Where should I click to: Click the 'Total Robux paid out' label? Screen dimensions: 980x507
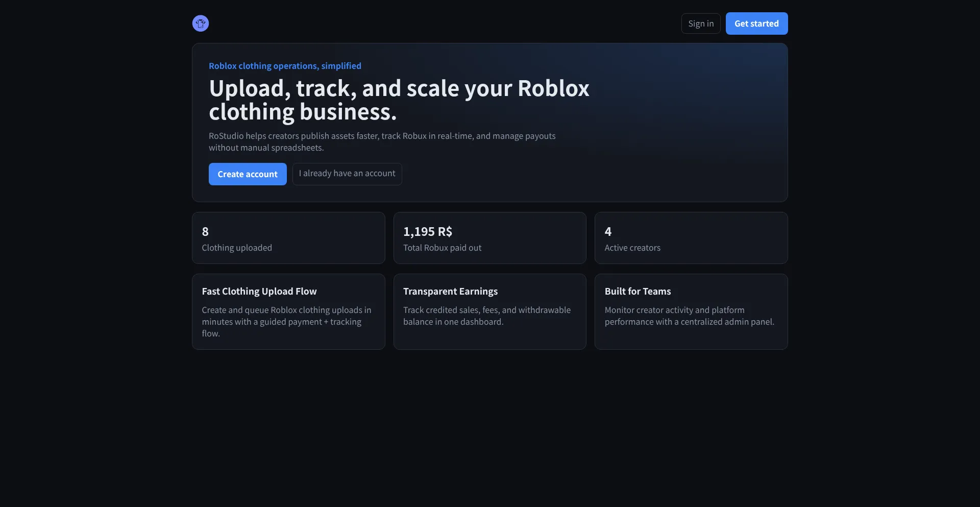(442, 248)
